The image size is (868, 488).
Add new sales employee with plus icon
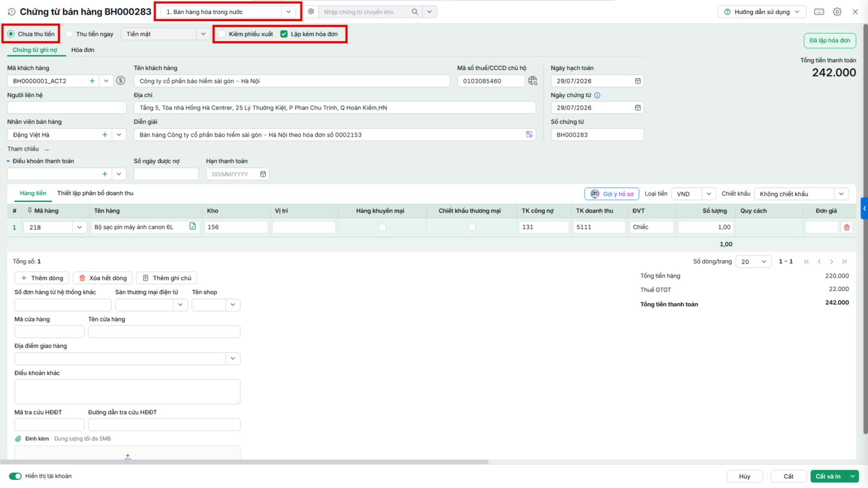click(x=105, y=134)
